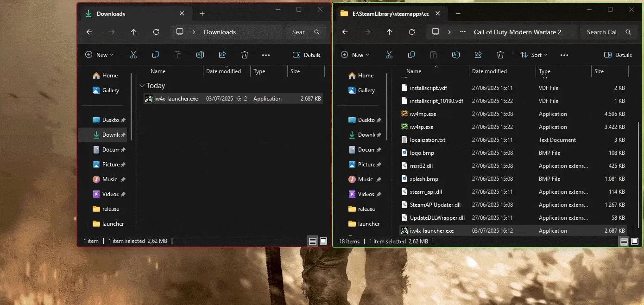Click Copy icon in Call of Duty window

pos(411,55)
